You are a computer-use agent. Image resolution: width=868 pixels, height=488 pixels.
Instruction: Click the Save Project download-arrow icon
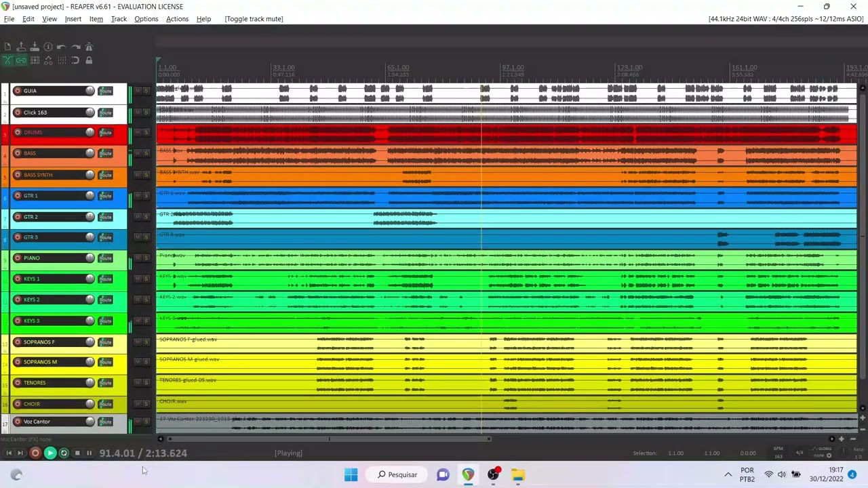tap(35, 47)
